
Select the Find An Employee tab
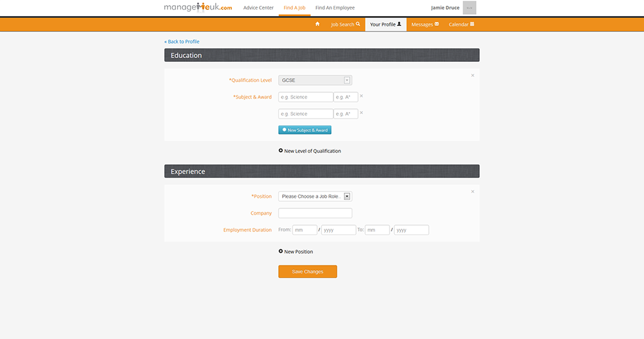coord(335,8)
